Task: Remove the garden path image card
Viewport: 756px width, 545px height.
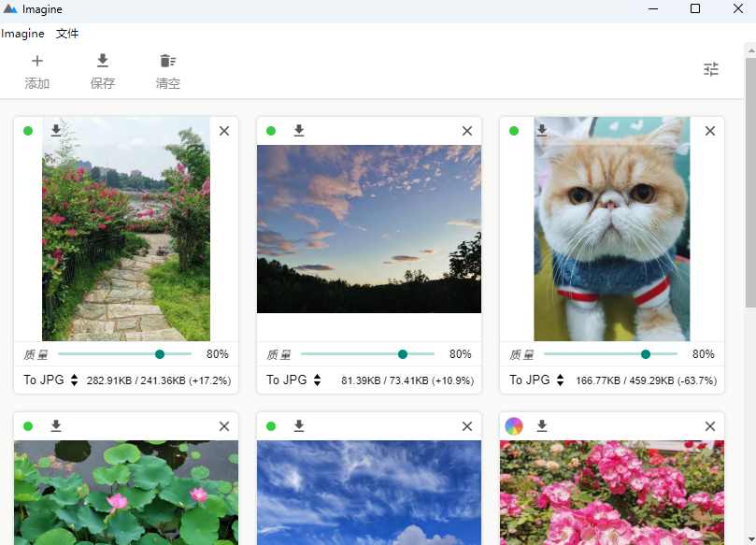Action: click(x=224, y=131)
